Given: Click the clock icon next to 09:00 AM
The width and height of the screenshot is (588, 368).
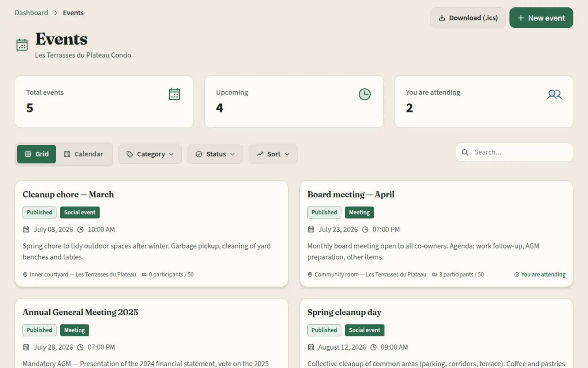Looking at the screenshot, I should pyautogui.click(x=373, y=347).
